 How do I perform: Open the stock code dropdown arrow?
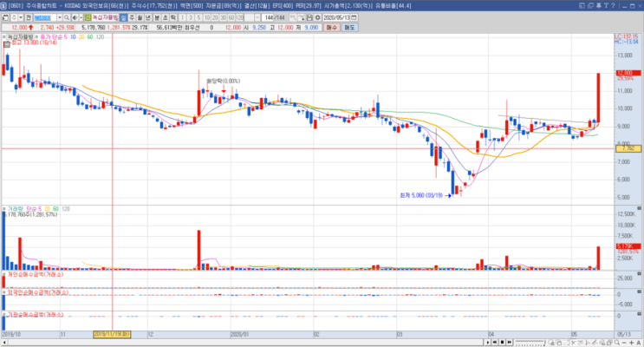pos(60,17)
